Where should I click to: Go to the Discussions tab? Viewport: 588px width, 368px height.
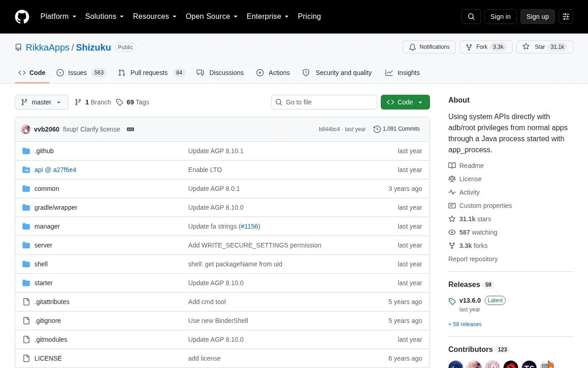220,73
